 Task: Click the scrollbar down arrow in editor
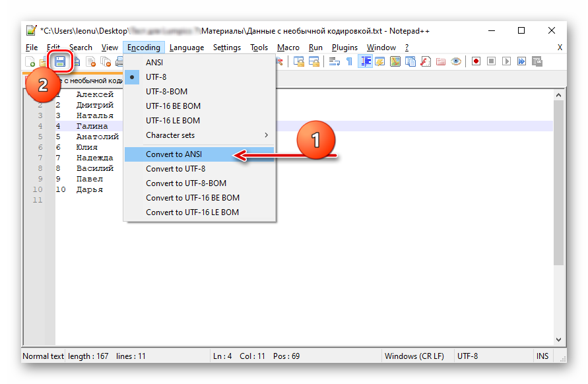[x=558, y=339]
